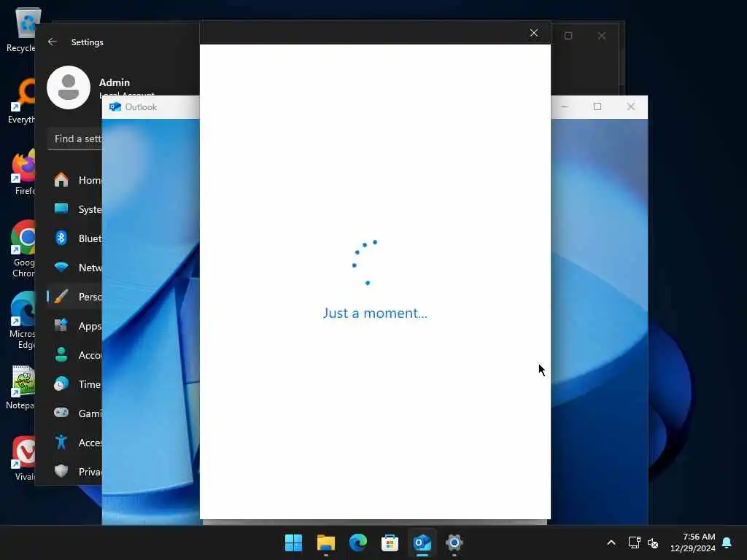Click the Settings gear taskbar icon
747x560 pixels.
coord(454,542)
